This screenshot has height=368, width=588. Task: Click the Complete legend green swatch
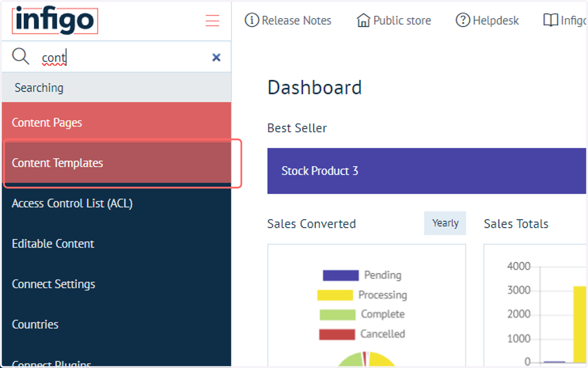click(x=338, y=315)
